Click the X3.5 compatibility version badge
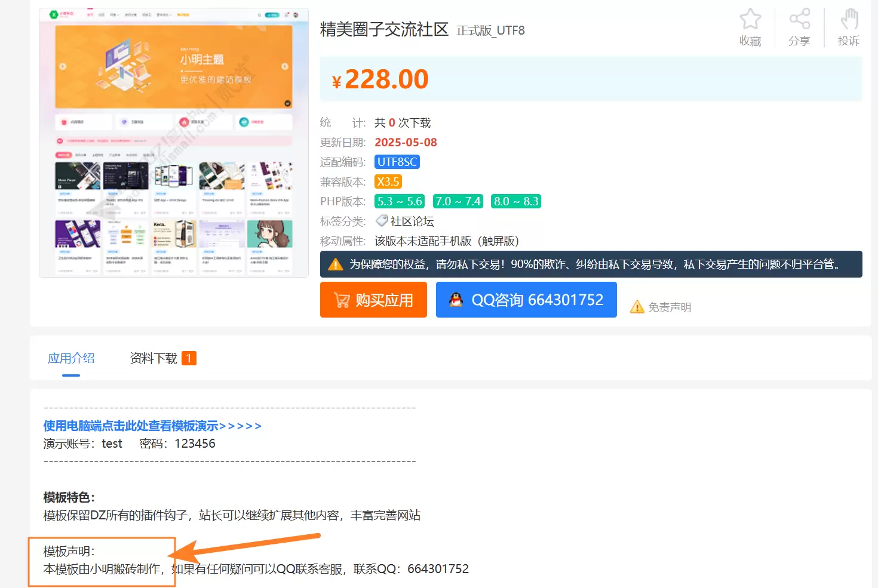Screen dimensions: 878x588 [388, 181]
